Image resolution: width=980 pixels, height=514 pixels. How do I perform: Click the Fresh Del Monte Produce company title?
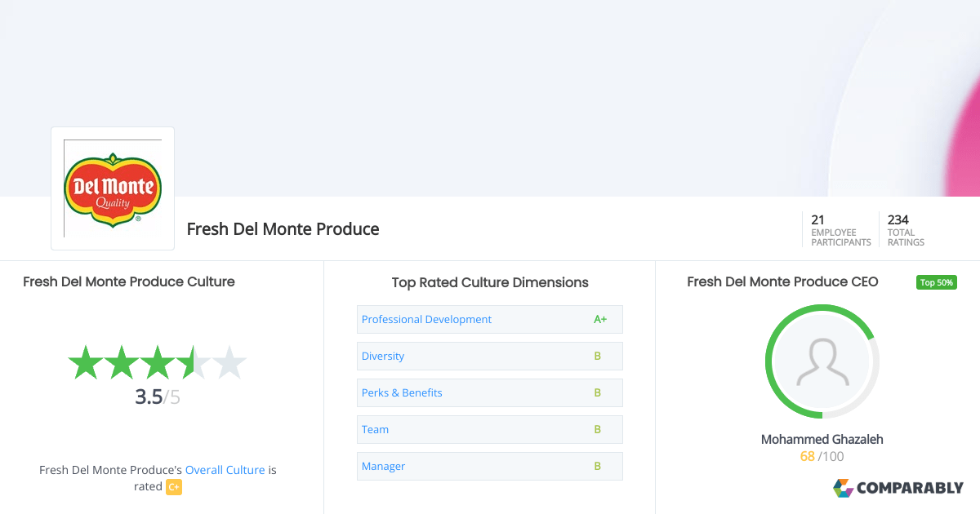click(x=283, y=229)
